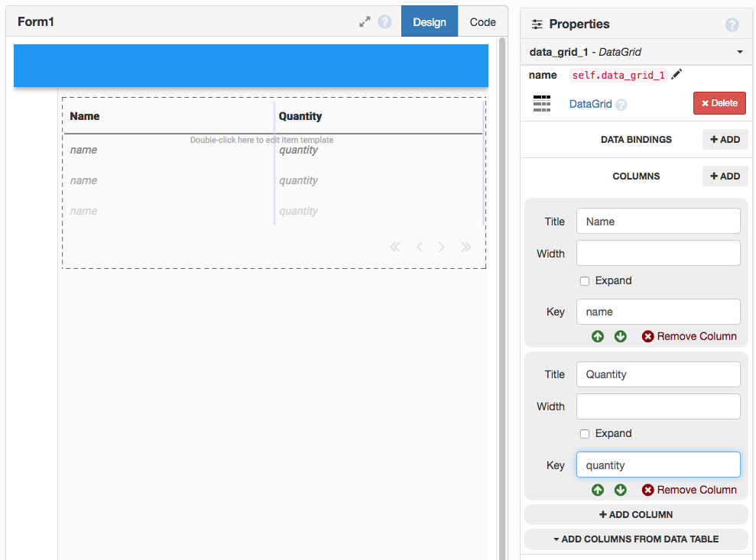The image size is (756, 560).
Task: Switch to the Code tab
Action: 482,22
